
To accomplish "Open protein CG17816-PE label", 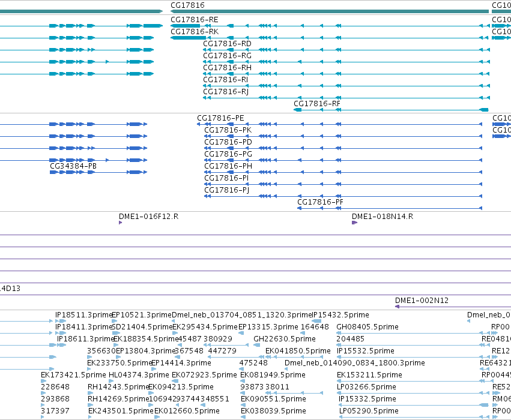I will 220,118.
